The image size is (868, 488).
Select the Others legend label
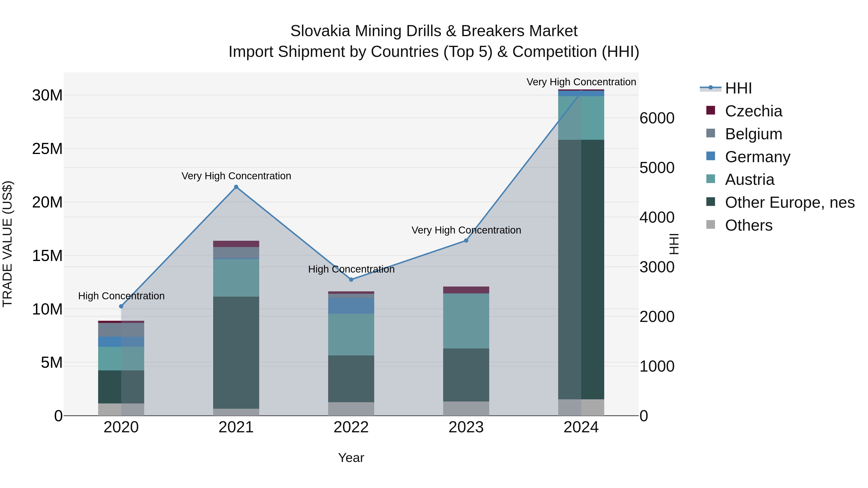(x=749, y=225)
